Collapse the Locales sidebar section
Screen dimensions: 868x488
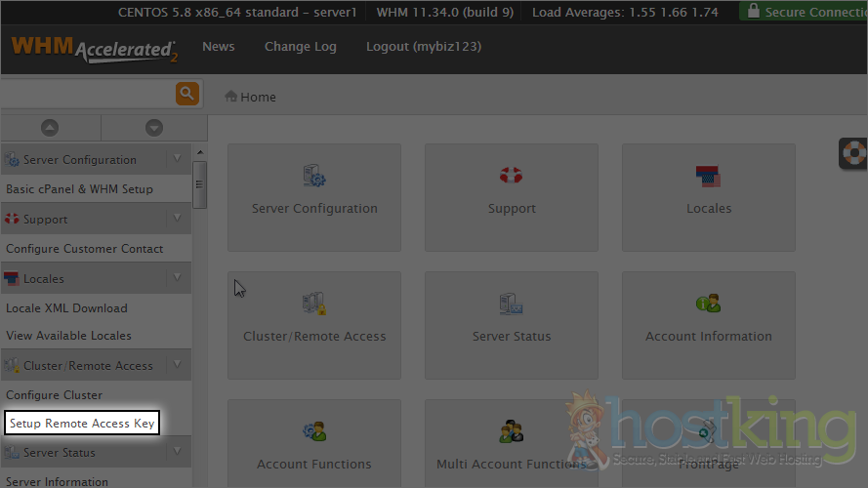177,277
